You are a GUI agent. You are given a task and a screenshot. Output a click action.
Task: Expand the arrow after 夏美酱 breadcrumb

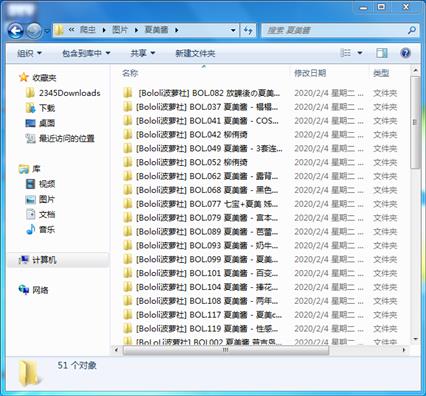point(176,30)
